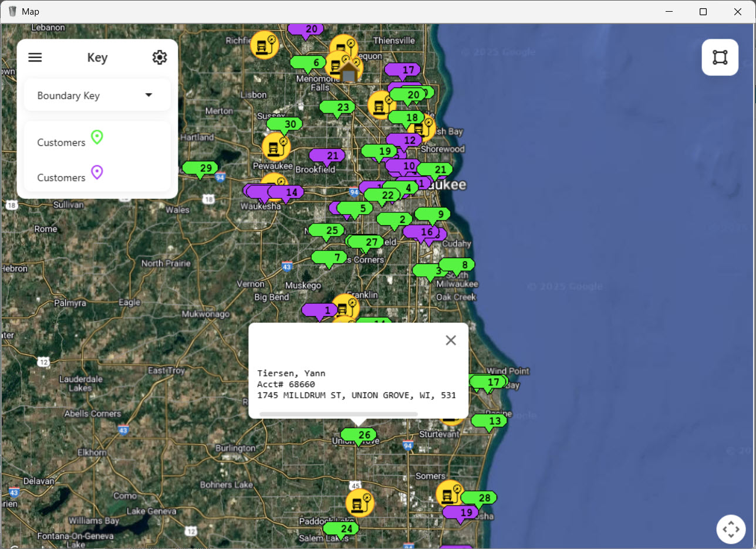
Task: Click the recenter map control
Action: [731, 528]
